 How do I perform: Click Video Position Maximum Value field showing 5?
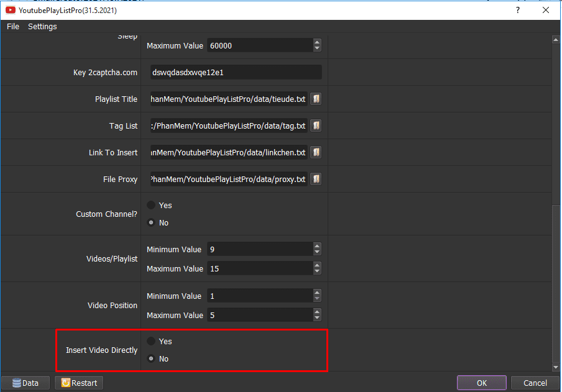pyautogui.click(x=260, y=316)
